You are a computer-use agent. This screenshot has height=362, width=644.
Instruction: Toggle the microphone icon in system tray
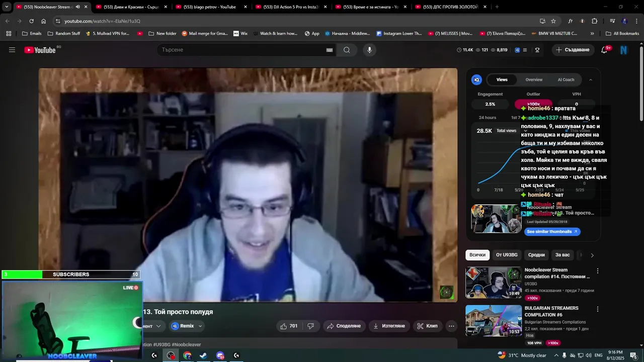pyautogui.click(x=564, y=355)
